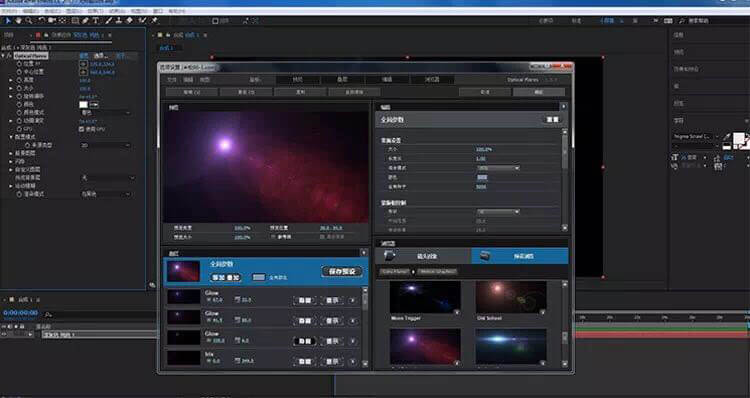Expand the 运动模糊 property group

point(11,186)
